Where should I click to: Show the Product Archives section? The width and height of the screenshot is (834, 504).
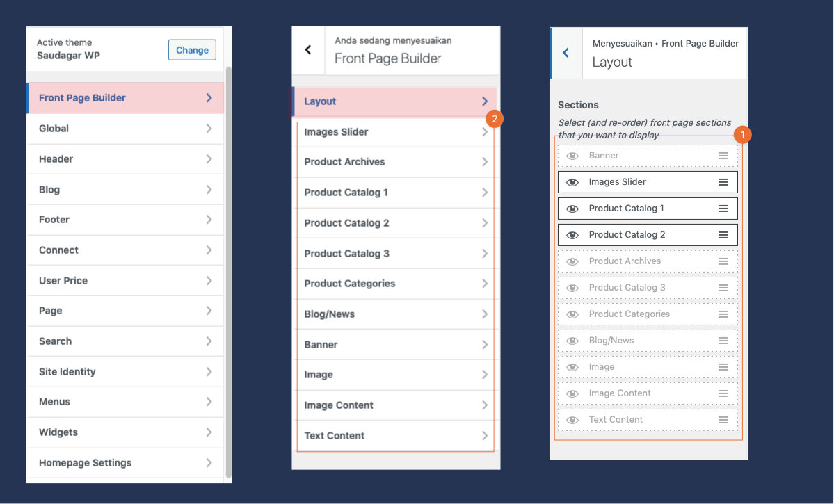[x=572, y=261]
